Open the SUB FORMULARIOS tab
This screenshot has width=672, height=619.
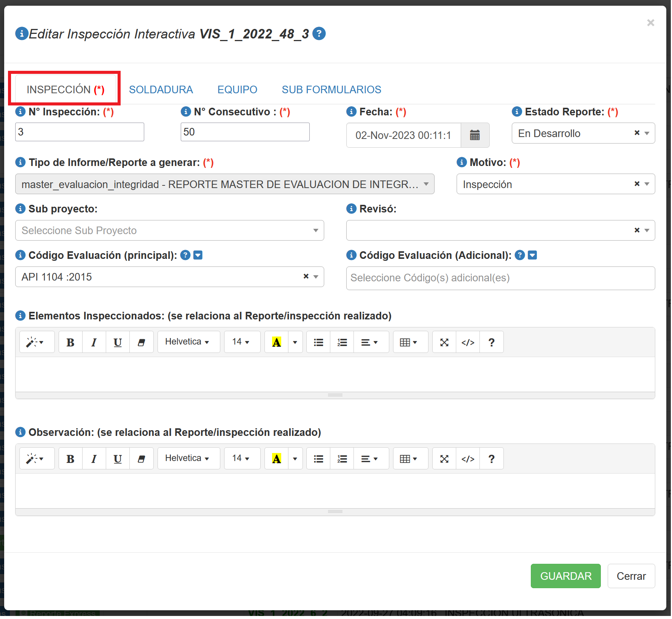point(331,89)
